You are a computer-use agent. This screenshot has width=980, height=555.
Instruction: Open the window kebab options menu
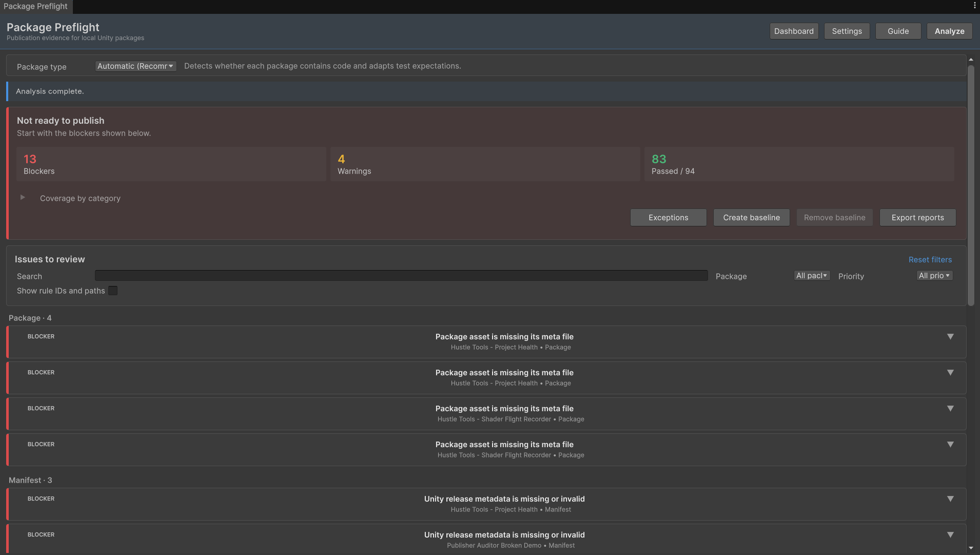pyautogui.click(x=974, y=6)
